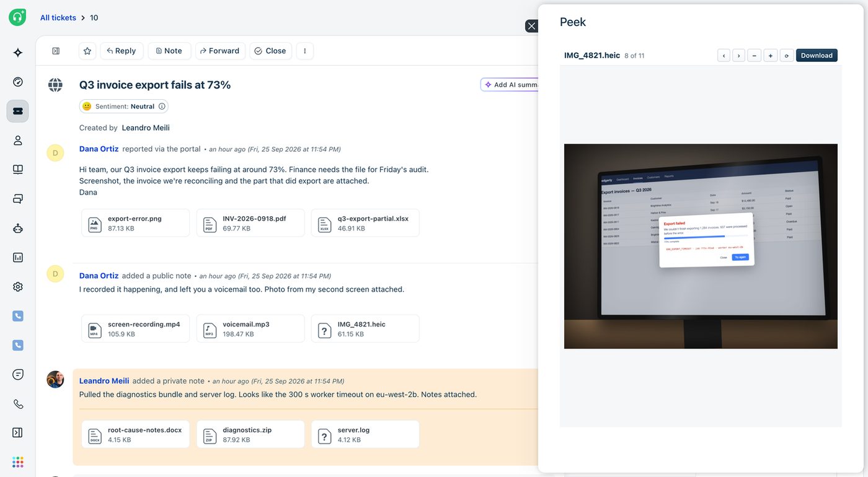
Task: Click the upper blue phone app icon
Action: [18, 316]
